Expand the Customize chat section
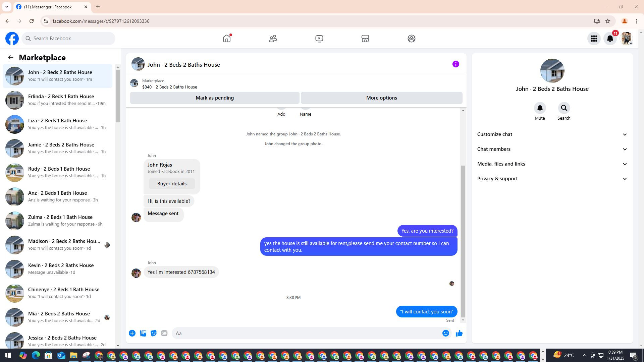This screenshot has height=362, width=644. (552, 134)
